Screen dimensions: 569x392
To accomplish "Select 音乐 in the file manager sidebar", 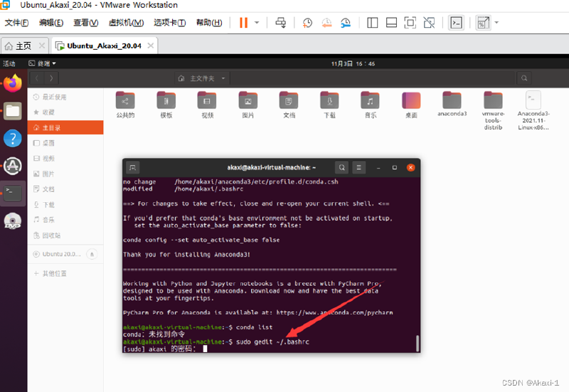I will (x=65, y=220).
